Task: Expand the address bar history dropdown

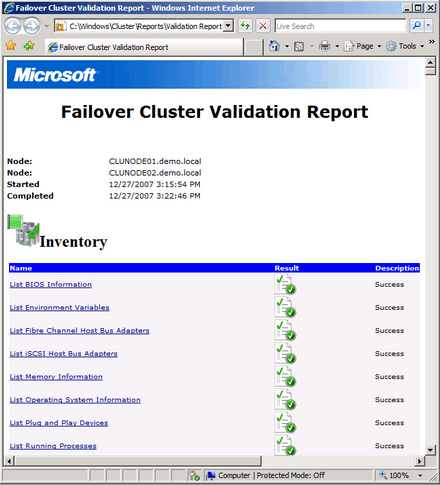Action: coord(228,26)
